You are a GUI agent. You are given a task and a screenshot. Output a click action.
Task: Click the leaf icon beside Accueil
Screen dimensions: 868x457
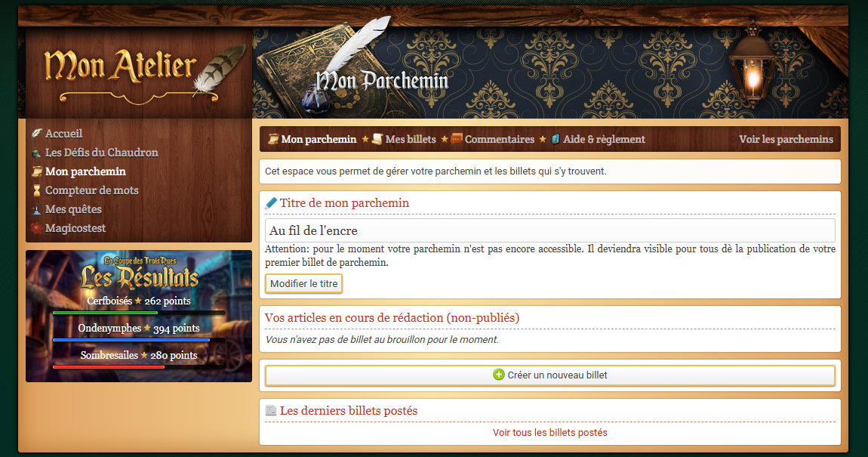click(x=36, y=134)
